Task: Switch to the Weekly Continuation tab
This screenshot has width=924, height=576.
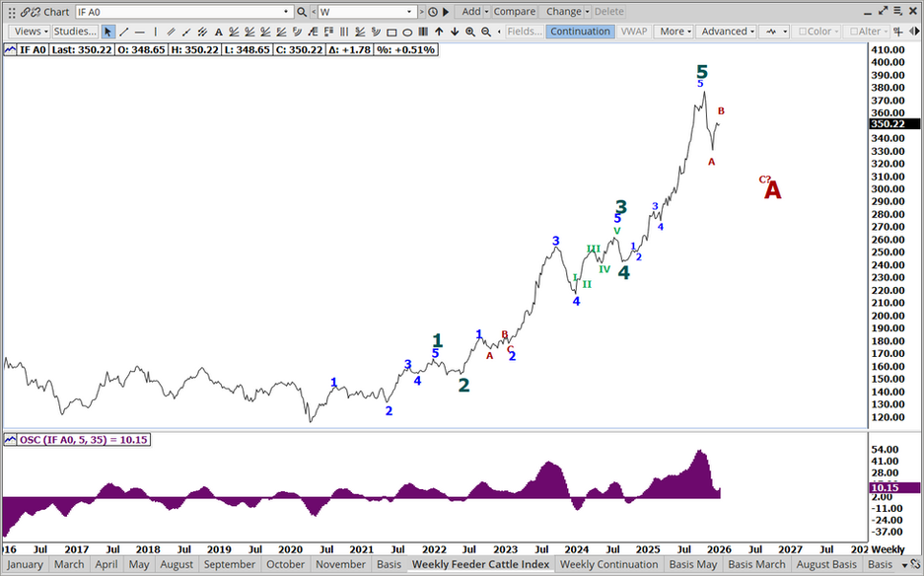Action: (x=608, y=565)
